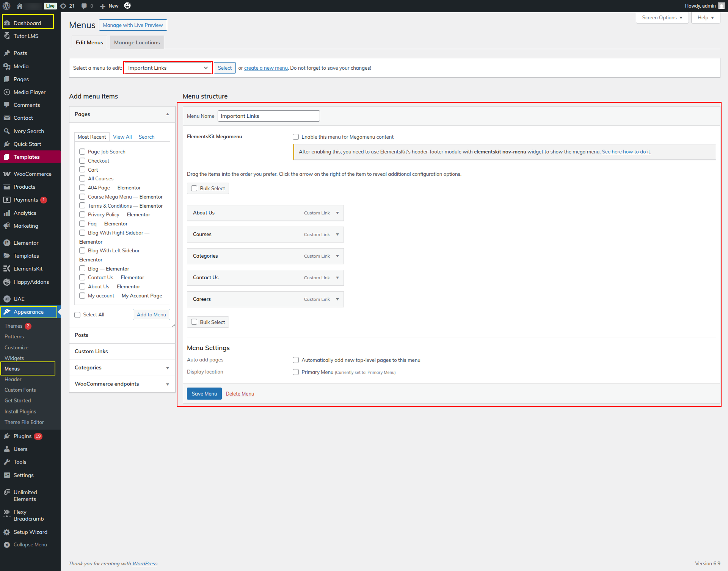Click Collapse Menu icon in sidebar
Image resolution: width=728 pixels, height=571 pixels.
click(x=7, y=544)
